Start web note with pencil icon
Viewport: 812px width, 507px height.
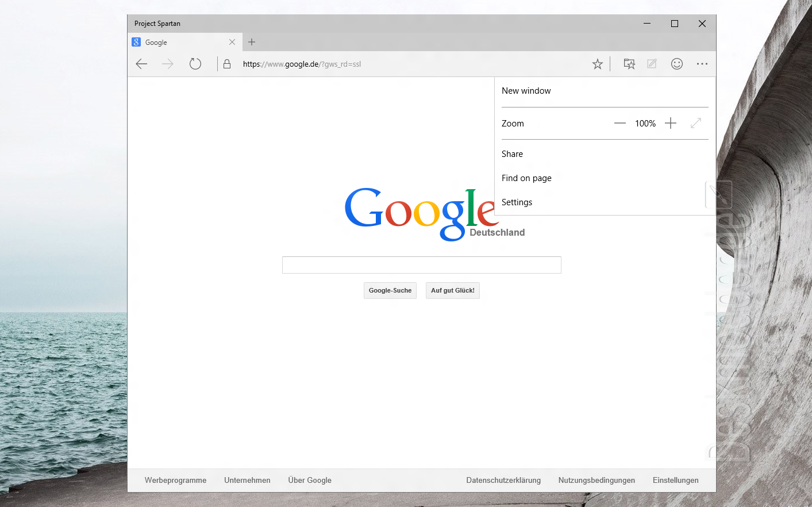[x=652, y=64]
